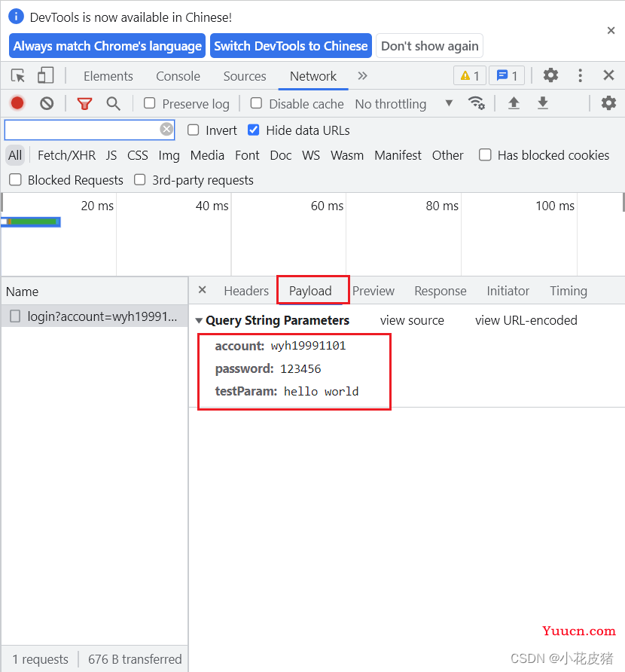The image size is (625, 672).
Task: Filter by Fetch/XHR requests
Action: tap(66, 155)
